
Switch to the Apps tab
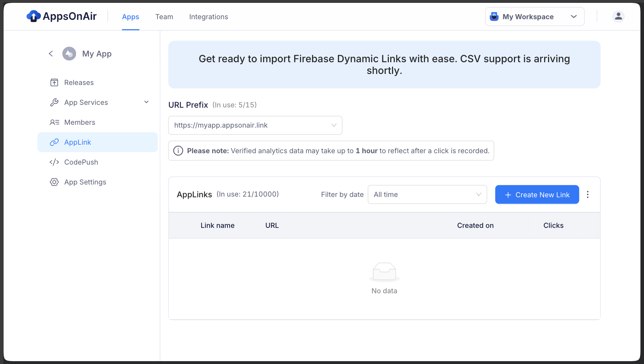coord(130,17)
